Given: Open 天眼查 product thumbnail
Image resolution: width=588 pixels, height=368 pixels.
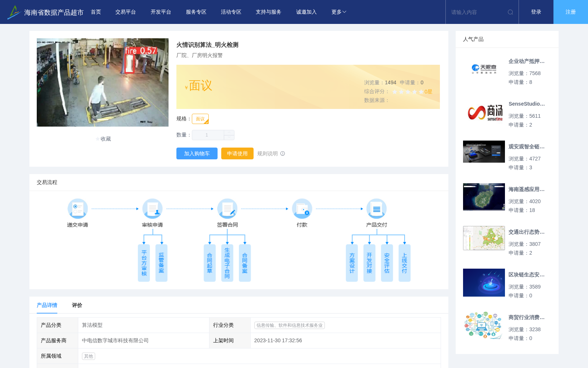Looking at the screenshot, I should [x=484, y=69].
